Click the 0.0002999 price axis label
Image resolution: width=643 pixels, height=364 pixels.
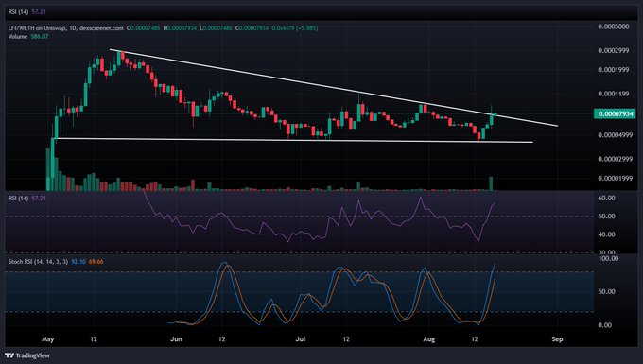(613, 50)
